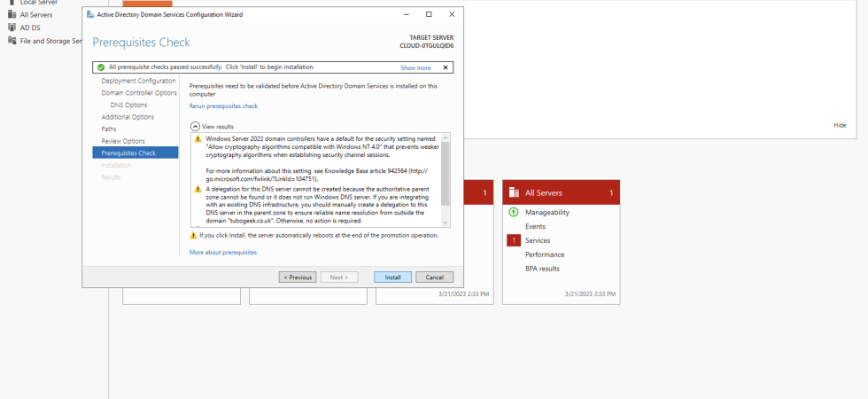Select Domain Controller Options step
The image size is (868, 399).
139,93
